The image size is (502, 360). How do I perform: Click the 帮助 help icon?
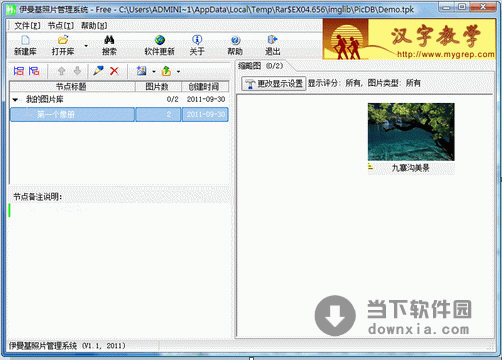pyautogui.click(x=235, y=40)
